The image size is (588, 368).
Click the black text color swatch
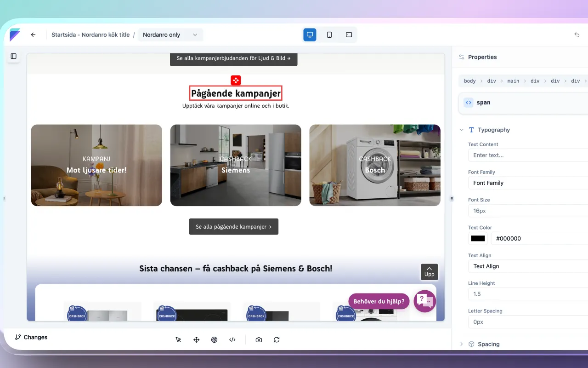pos(478,238)
